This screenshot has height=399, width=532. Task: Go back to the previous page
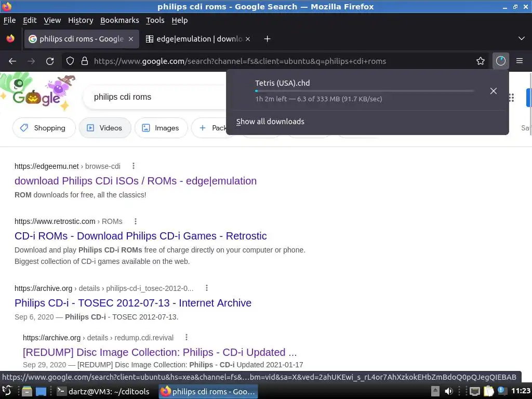(12, 61)
